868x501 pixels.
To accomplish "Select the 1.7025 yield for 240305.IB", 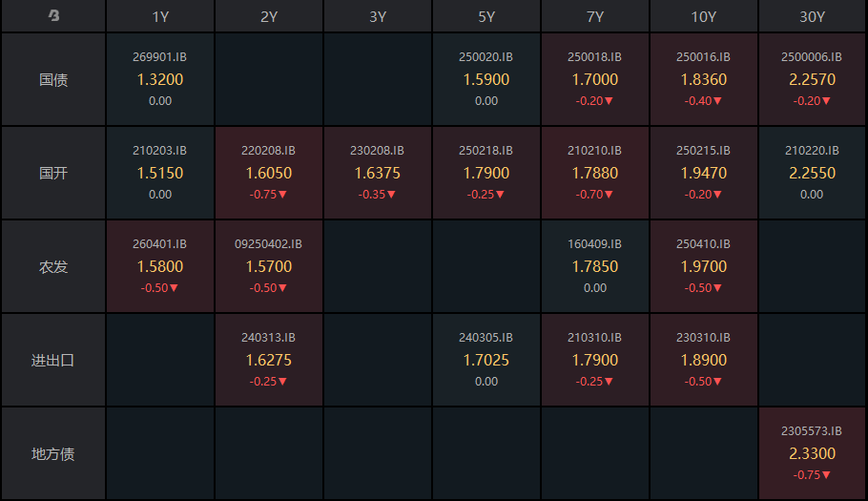I will [x=486, y=361].
